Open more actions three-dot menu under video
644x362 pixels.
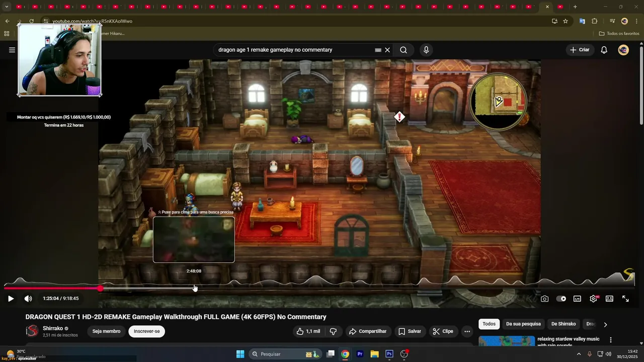click(467, 331)
